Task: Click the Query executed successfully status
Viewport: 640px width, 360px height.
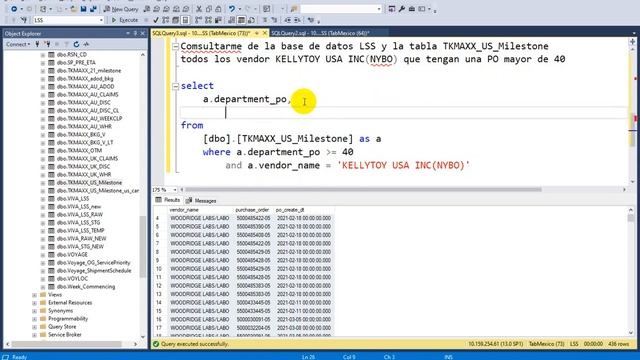Action: (194, 344)
